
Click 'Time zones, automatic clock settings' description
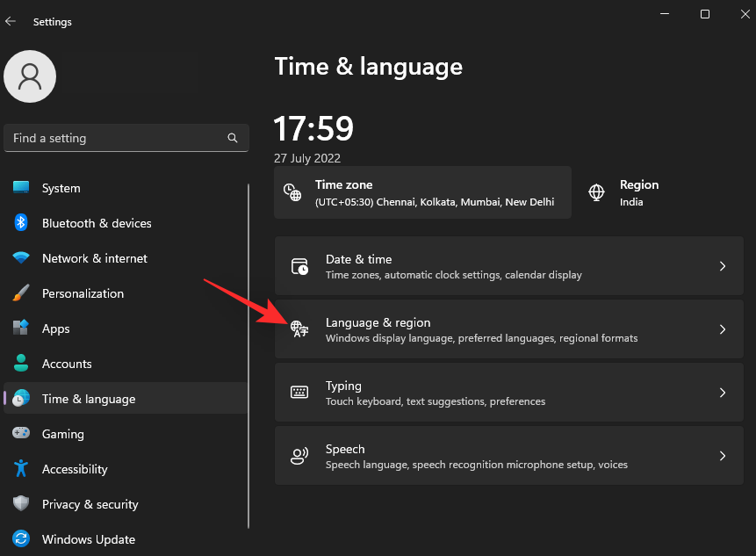(454, 275)
